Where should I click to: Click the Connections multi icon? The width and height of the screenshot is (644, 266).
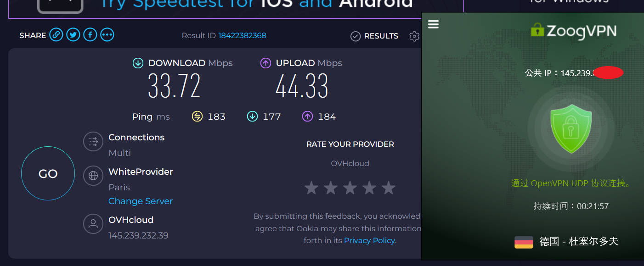coord(93,142)
